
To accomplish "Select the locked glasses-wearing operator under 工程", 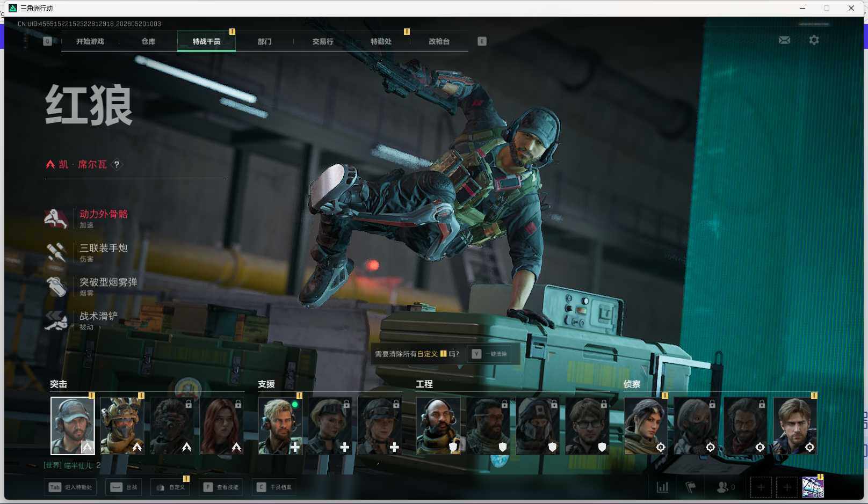I will (x=587, y=426).
